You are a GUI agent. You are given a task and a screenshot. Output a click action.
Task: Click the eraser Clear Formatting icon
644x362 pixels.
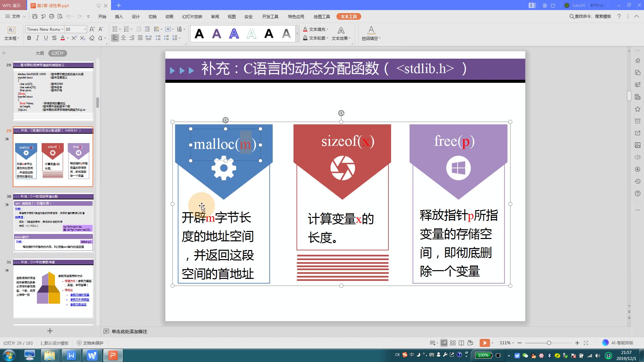pyautogui.click(x=92, y=38)
